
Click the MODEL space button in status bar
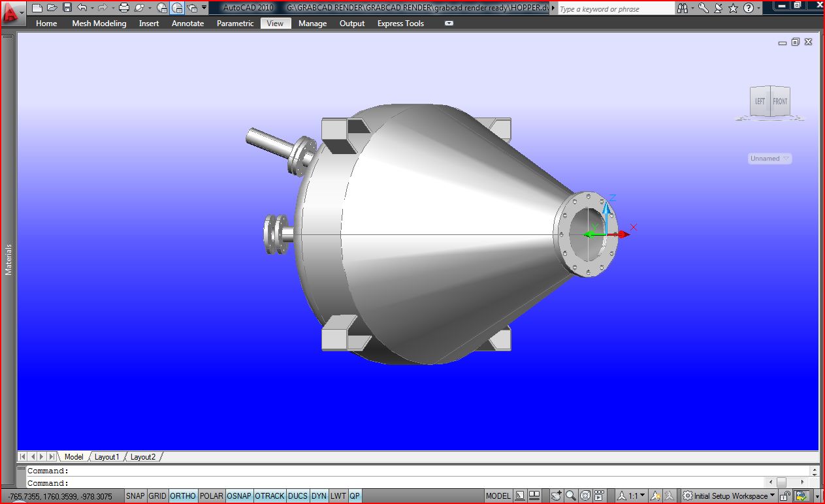(x=498, y=496)
